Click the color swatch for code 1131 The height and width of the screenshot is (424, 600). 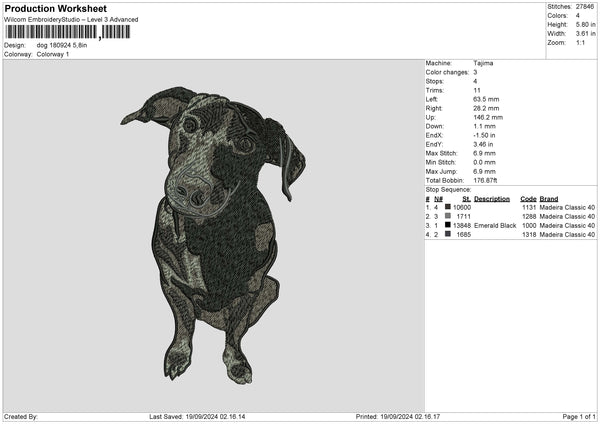coord(448,207)
